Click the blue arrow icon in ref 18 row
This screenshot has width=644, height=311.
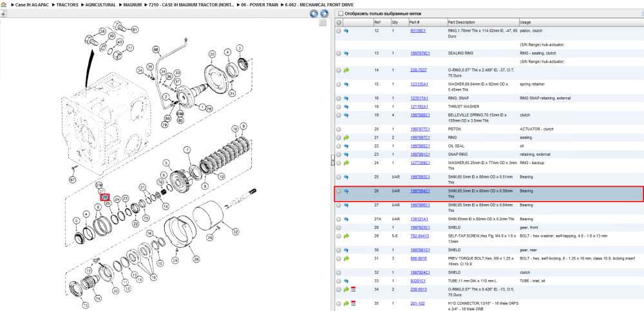pyautogui.click(x=346, y=107)
